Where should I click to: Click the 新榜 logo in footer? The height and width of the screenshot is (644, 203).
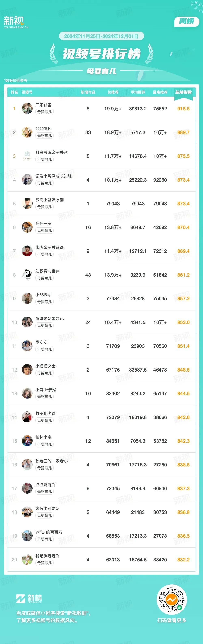(29, 598)
